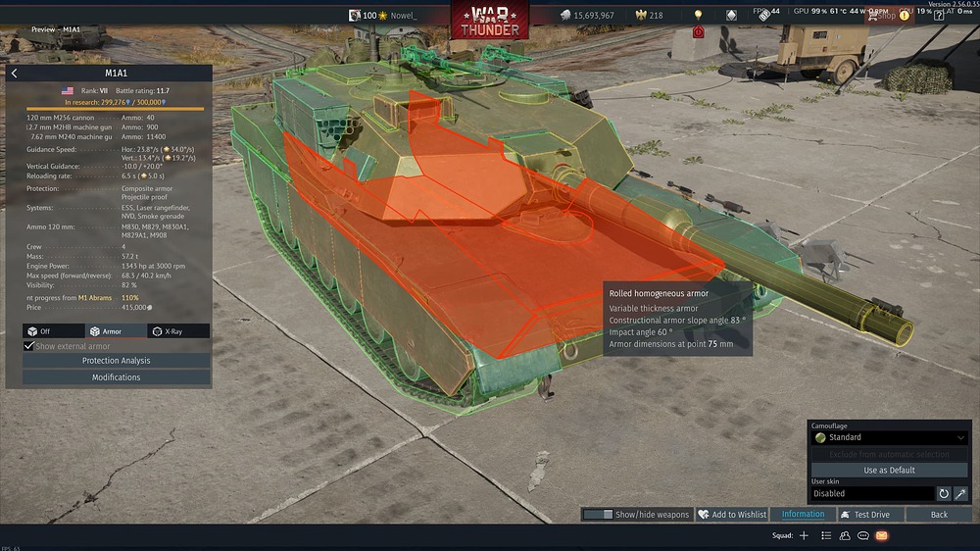Open the warbond diamond icon
Screen dimensions: 980x551
click(x=731, y=15)
